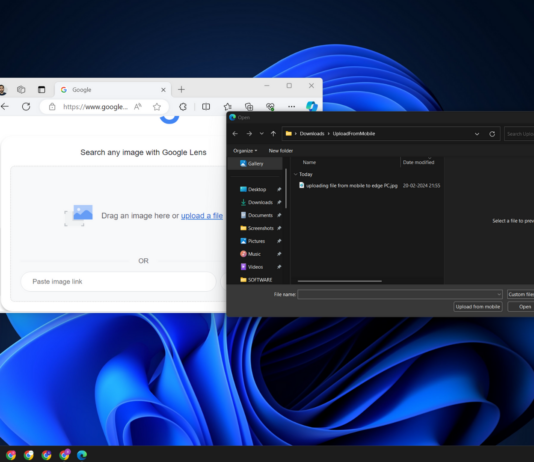Refresh the Google page in Edge

tap(26, 107)
